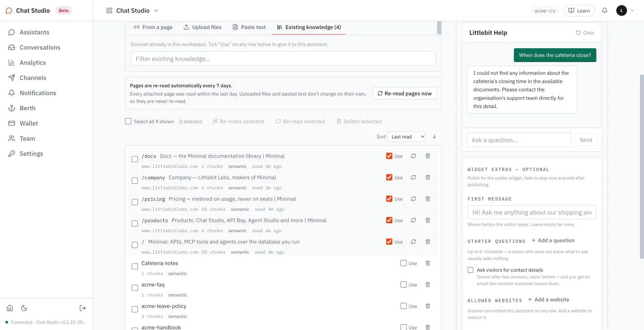Delete the acme-faq row
The image size is (644, 330).
pos(428,284)
